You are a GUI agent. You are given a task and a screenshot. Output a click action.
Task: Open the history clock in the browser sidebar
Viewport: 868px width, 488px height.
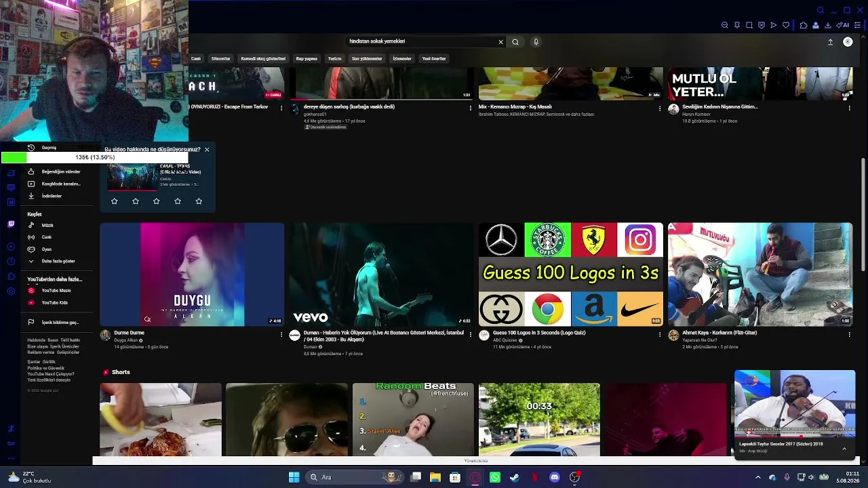tap(11, 262)
